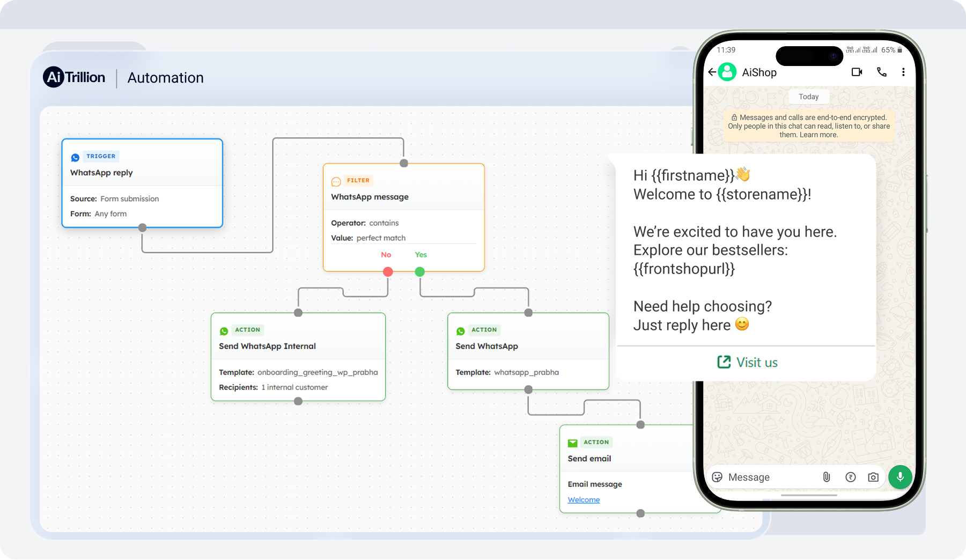
Task: Click the {{frontshopurl}} placeholder text
Action: pyautogui.click(x=684, y=269)
